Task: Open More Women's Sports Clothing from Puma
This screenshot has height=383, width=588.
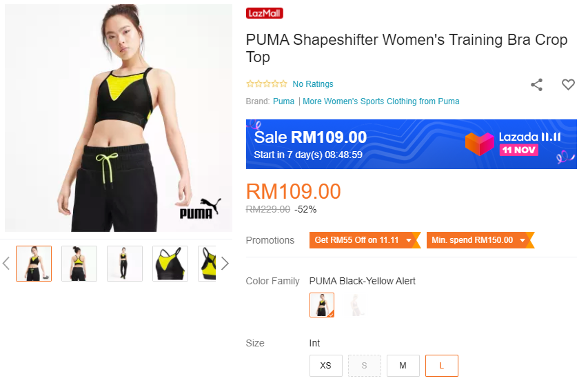Action: point(381,101)
